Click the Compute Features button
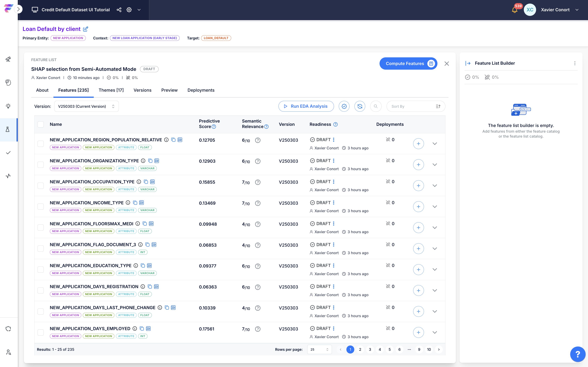The image size is (588, 367). click(x=408, y=64)
